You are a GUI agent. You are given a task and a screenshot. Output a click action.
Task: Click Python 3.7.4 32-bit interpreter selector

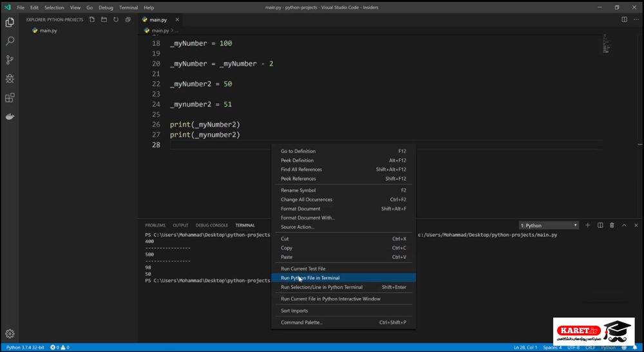pos(25,347)
